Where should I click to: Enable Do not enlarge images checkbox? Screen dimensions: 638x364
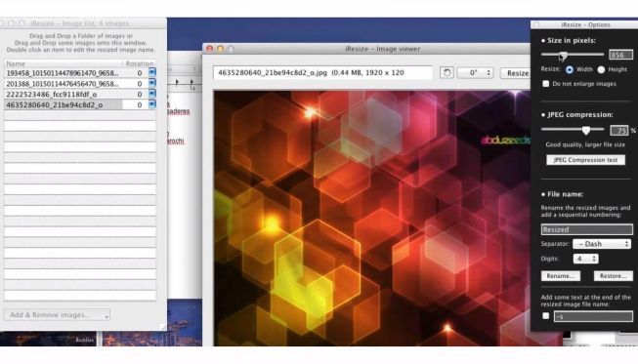click(x=545, y=84)
